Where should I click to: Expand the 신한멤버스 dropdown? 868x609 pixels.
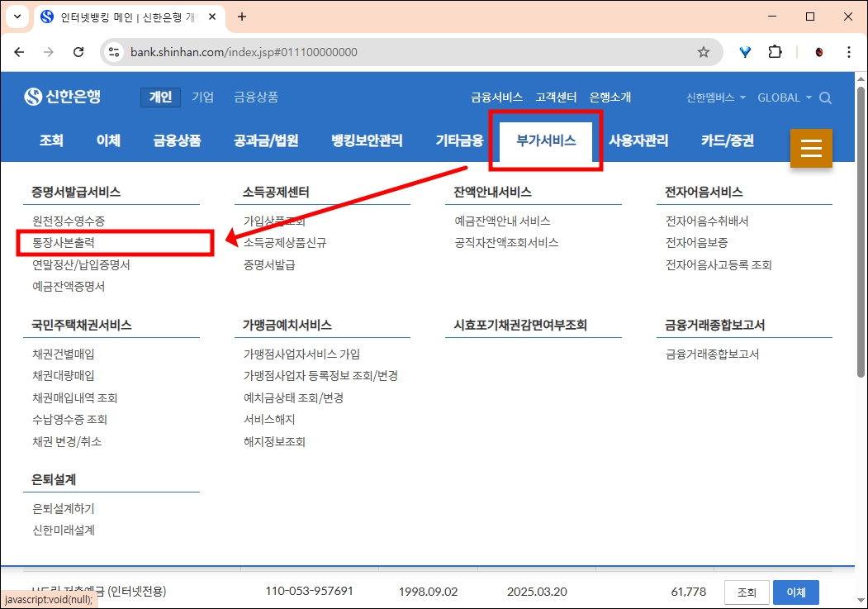coord(712,97)
